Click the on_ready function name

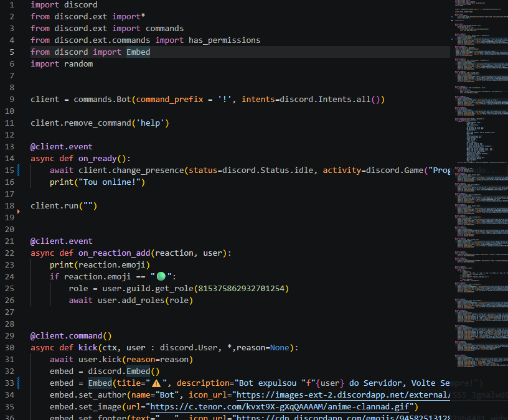coord(97,159)
